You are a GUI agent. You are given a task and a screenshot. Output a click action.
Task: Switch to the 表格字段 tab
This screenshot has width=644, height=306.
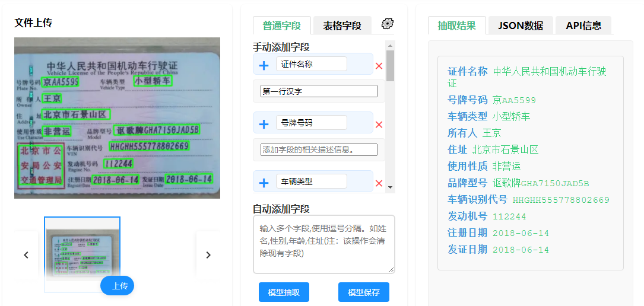[x=342, y=26]
